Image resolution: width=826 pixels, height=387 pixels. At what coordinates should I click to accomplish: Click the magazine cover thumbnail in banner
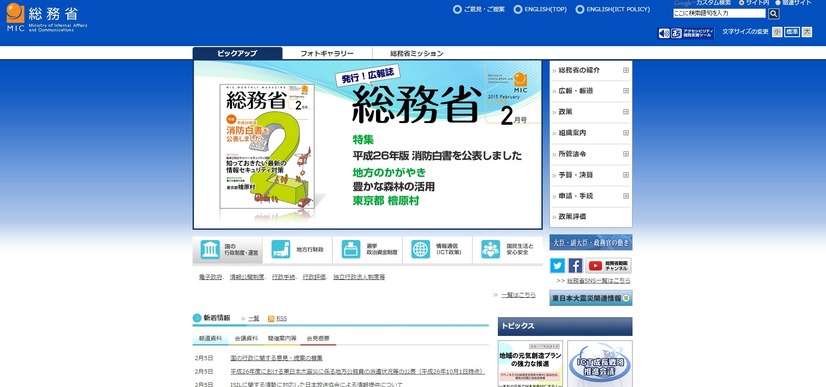(267, 146)
